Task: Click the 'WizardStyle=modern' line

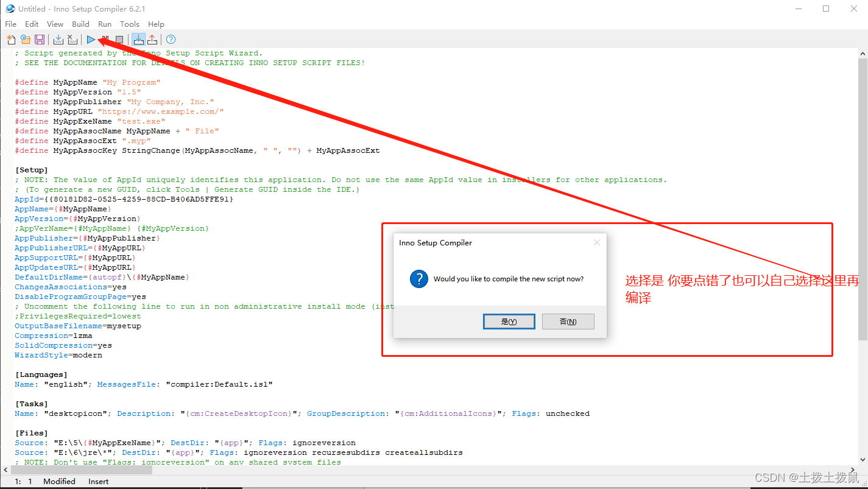Action: (x=58, y=355)
